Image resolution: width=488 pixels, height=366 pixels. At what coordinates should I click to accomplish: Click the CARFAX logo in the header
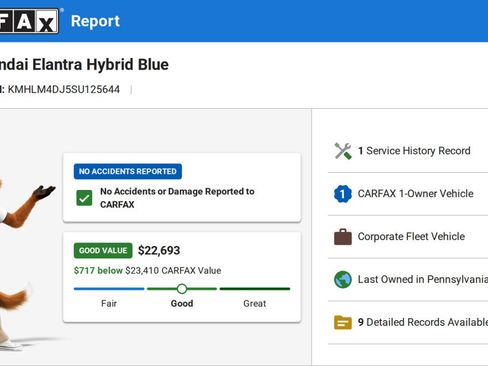click(29, 21)
